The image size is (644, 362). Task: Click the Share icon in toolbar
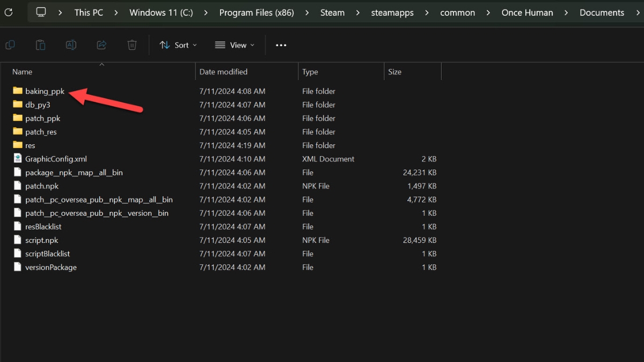pos(101,45)
